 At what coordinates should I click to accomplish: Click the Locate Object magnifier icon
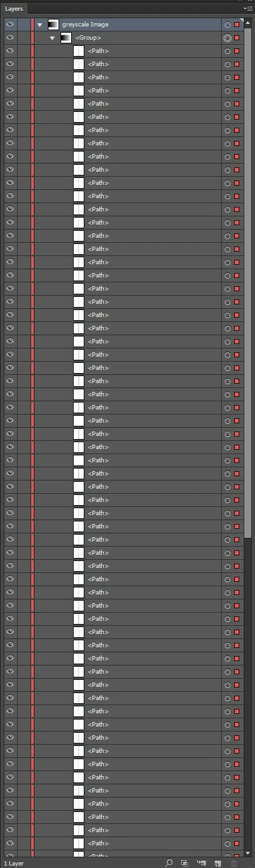[169, 863]
